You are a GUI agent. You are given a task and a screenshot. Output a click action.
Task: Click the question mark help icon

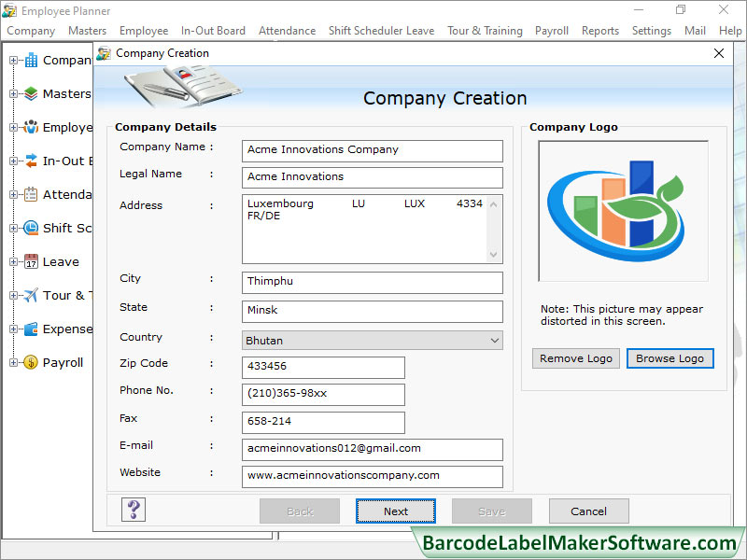coord(133,511)
